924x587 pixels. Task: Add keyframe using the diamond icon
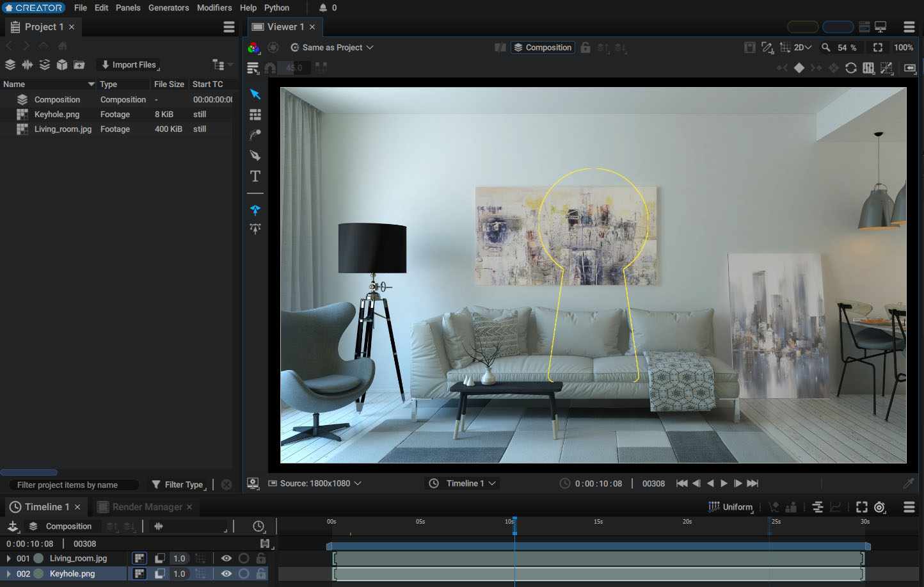(x=799, y=68)
